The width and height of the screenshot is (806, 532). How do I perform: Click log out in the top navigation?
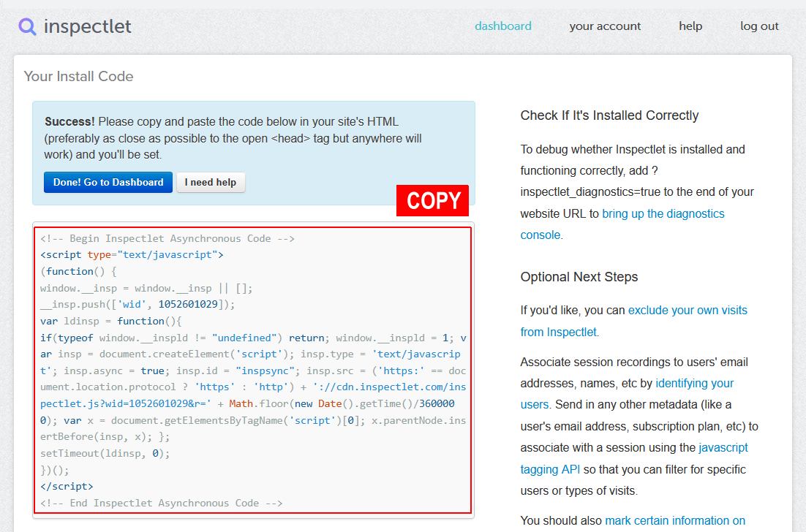tap(759, 26)
